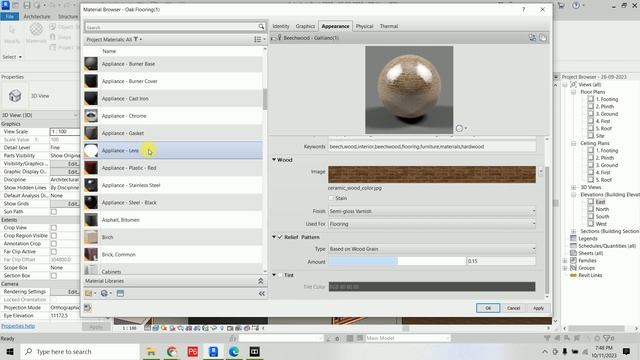Screen dimensions: 640x360
Task: Click the open library folder icon
Action: coord(90,293)
